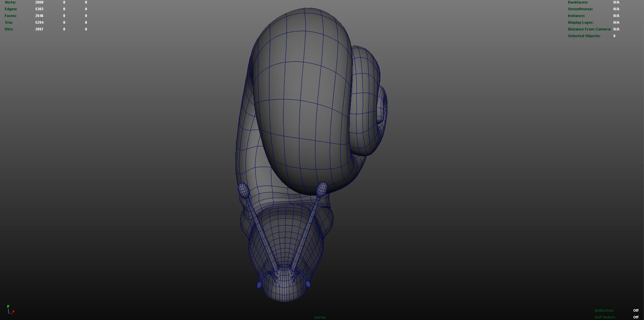Click the Reflection: label

click(604, 311)
